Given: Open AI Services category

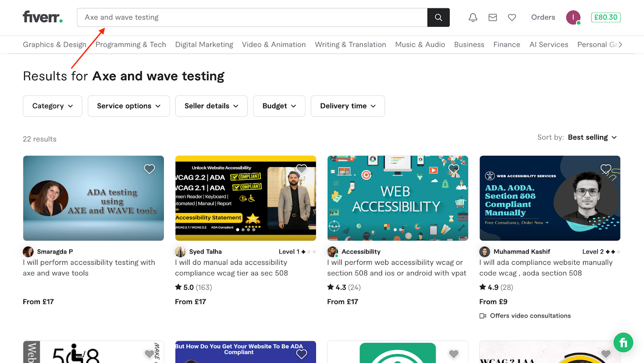Looking at the screenshot, I should point(549,44).
